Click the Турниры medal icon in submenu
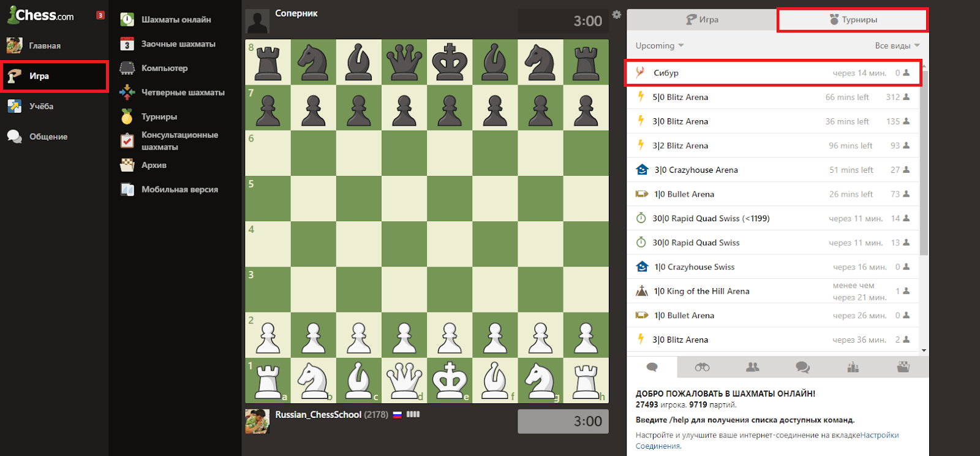The image size is (980, 456). (x=127, y=116)
